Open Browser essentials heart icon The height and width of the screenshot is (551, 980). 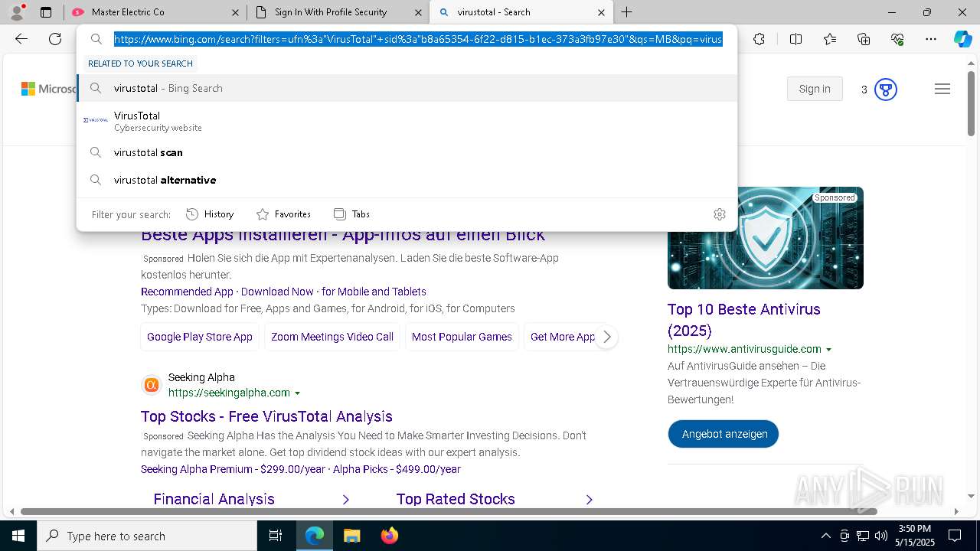(x=897, y=39)
